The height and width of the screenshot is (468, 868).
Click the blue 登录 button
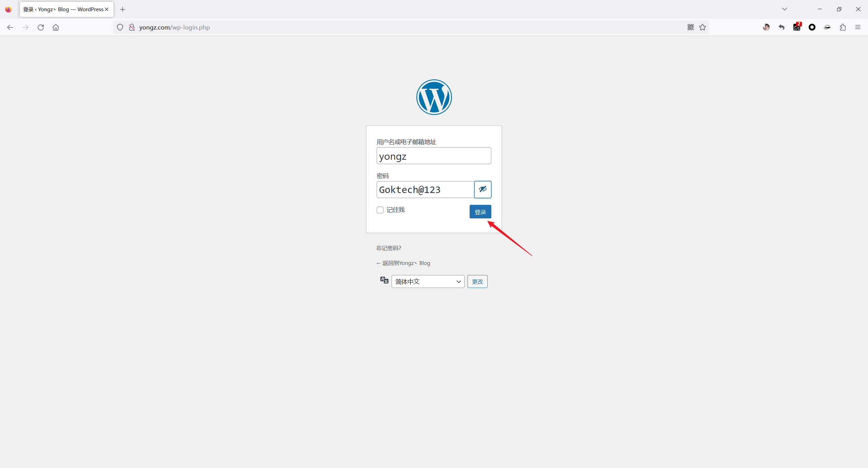pyautogui.click(x=480, y=212)
